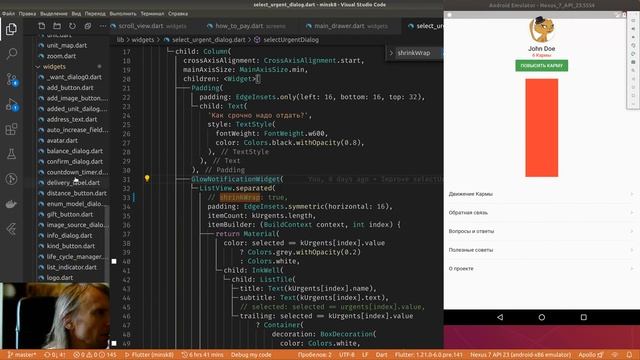Open the Run and Debug view

point(11,104)
